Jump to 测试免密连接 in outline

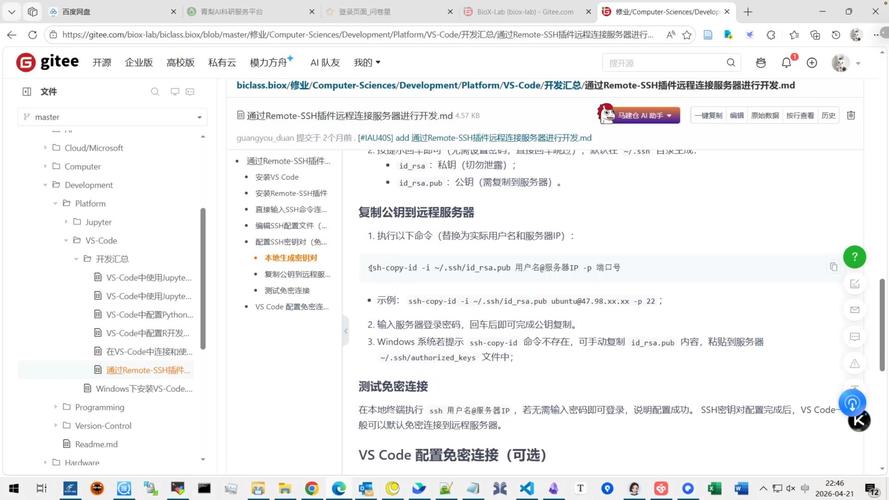287,290
